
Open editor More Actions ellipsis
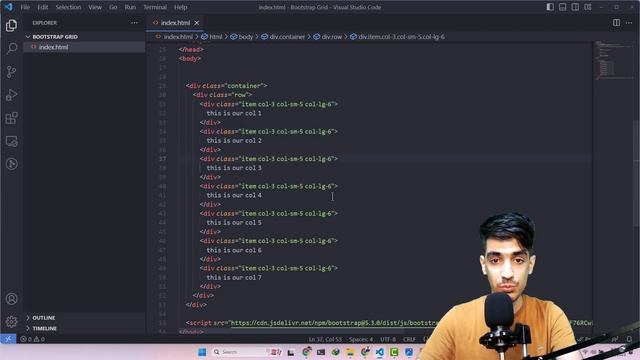pyautogui.click(x=629, y=23)
